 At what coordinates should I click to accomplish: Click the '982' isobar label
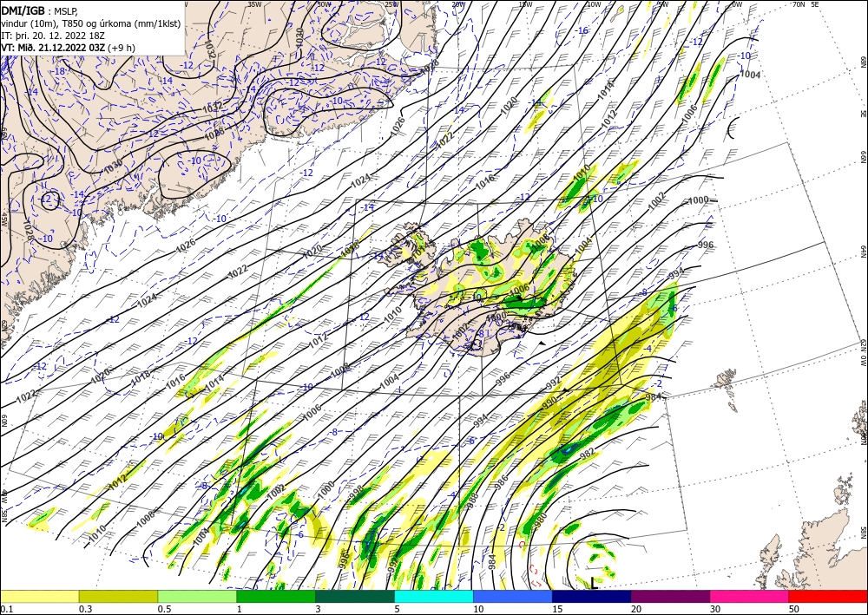588,454
